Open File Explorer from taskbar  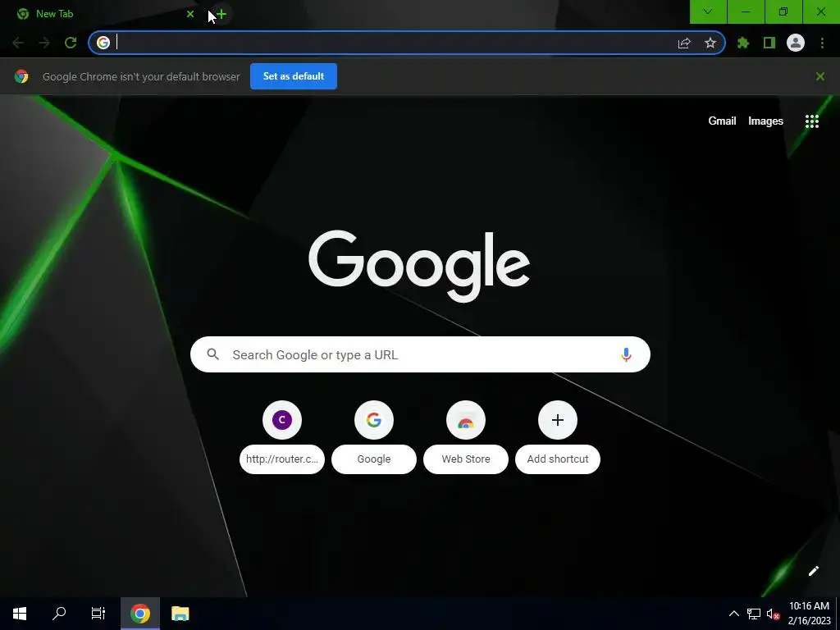click(x=180, y=614)
